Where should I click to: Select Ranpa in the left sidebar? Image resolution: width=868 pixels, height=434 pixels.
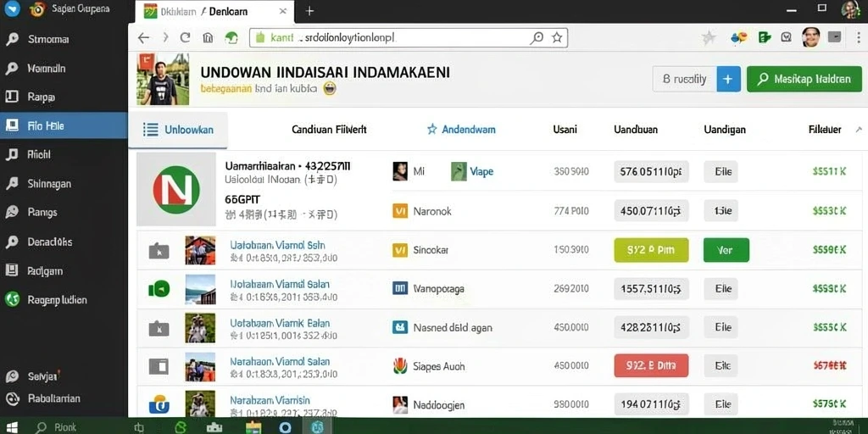[42, 97]
